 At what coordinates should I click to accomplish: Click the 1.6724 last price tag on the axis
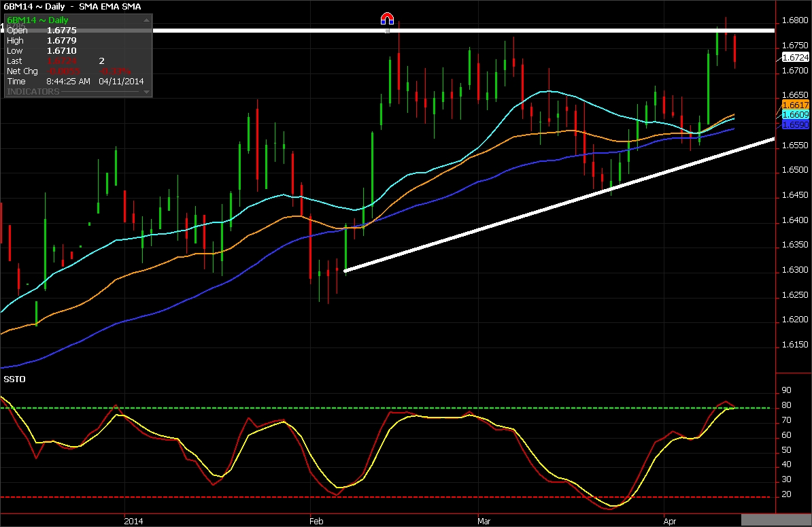pyautogui.click(x=795, y=58)
